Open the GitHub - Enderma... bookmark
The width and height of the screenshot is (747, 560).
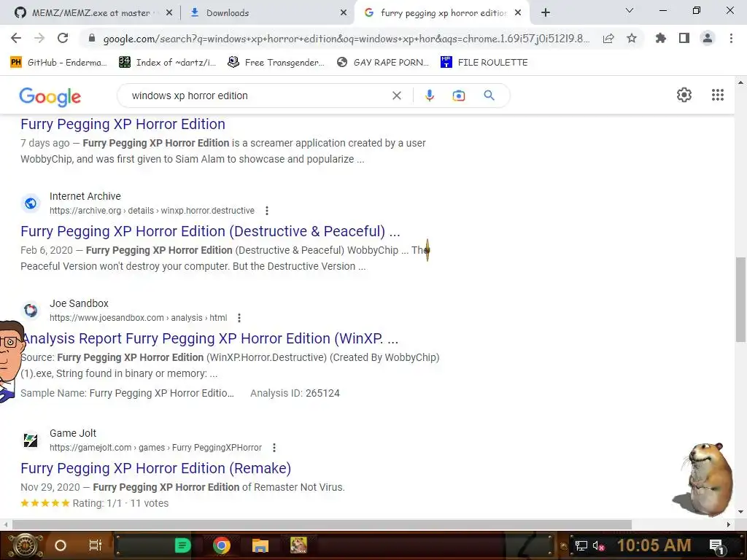click(58, 63)
